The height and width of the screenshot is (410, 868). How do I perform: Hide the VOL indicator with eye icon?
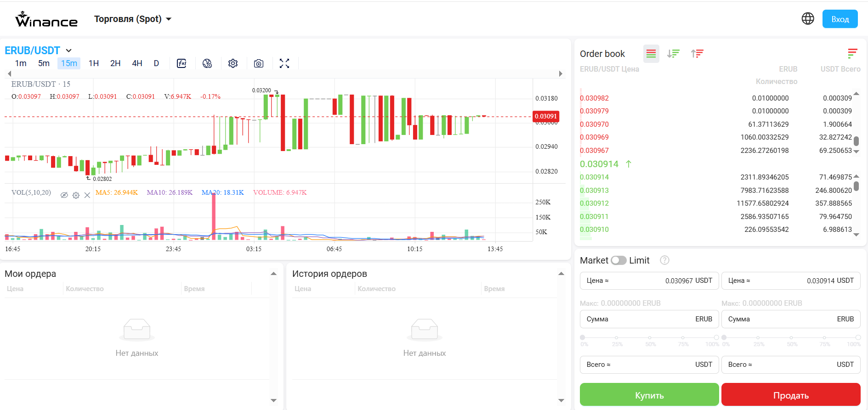tap(64, 195)
